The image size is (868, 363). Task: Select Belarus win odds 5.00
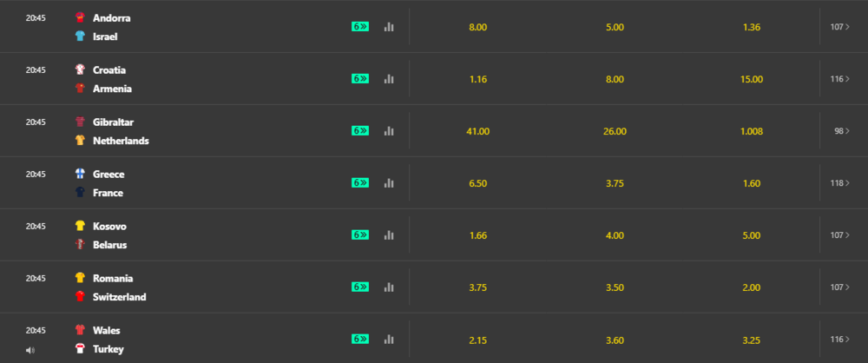(752, 235)
